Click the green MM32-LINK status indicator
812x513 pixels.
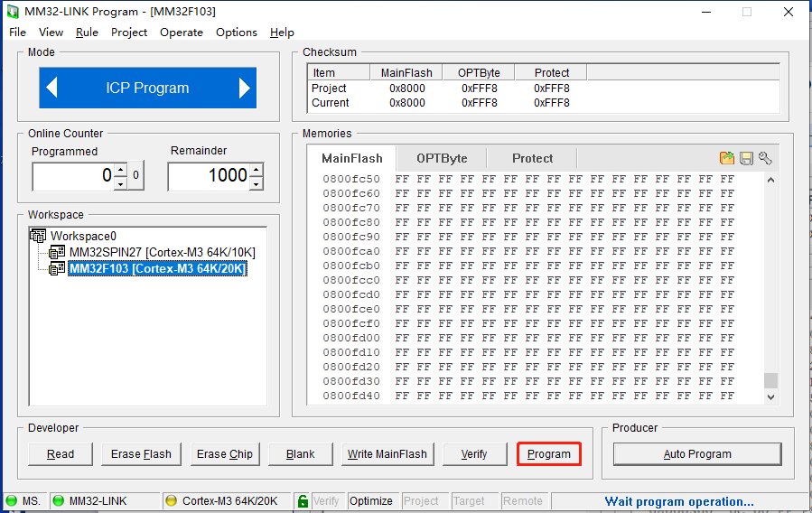[59, 501]
